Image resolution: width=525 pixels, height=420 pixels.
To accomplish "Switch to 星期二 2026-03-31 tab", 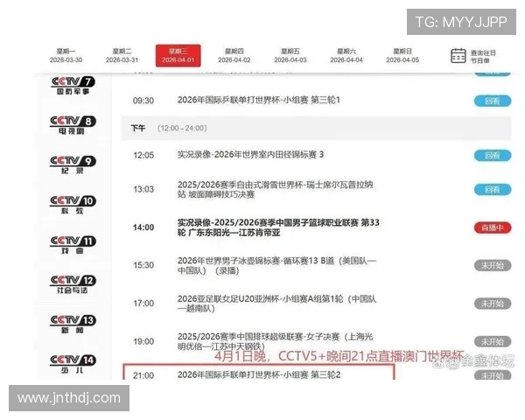I will pyautogui.click(x=122, y=56).
